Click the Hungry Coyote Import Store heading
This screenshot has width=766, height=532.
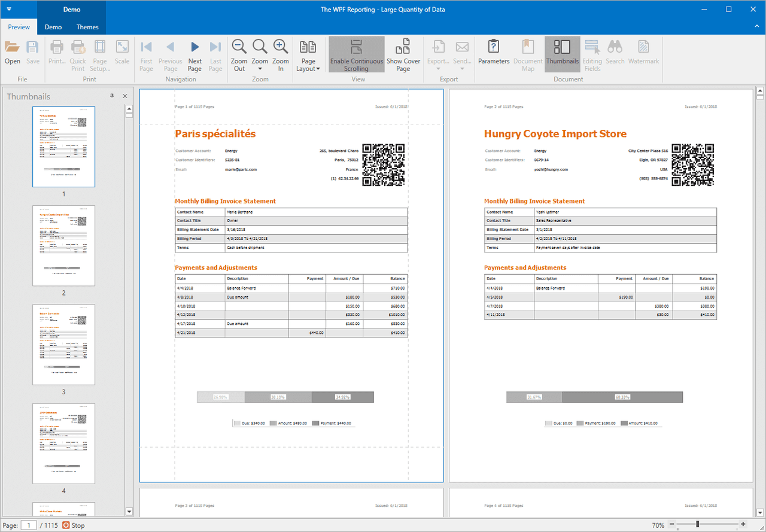click(555, 134)
